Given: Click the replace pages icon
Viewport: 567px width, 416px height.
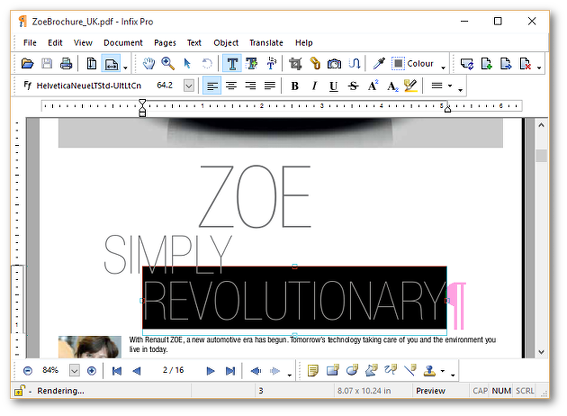Looking at the screenshot, I should tap(467, 64).
